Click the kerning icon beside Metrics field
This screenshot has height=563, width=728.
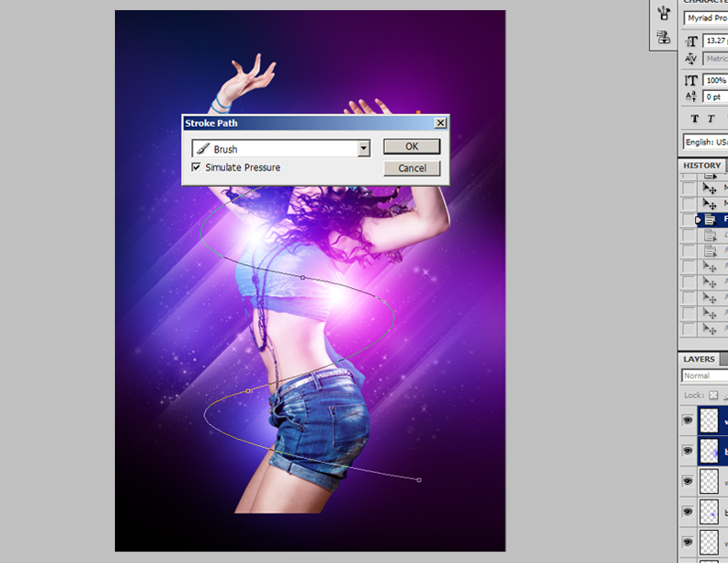point(691,59)
